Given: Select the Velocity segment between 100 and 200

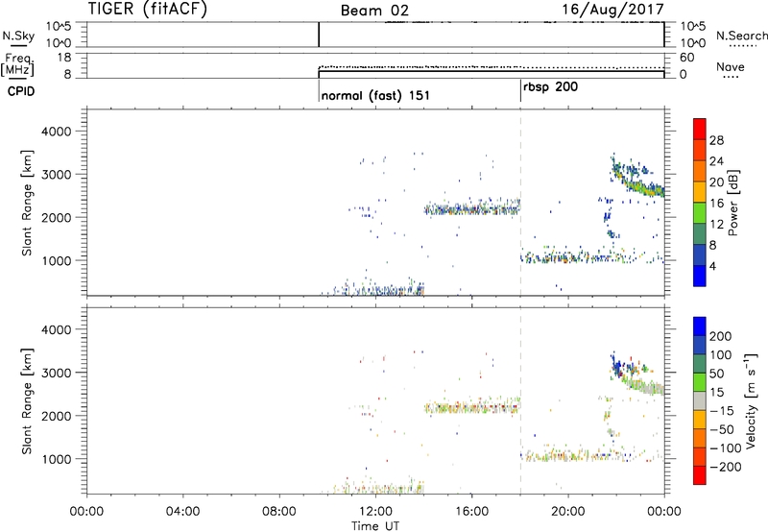Looking at the screenshot, I should point(700,345).
